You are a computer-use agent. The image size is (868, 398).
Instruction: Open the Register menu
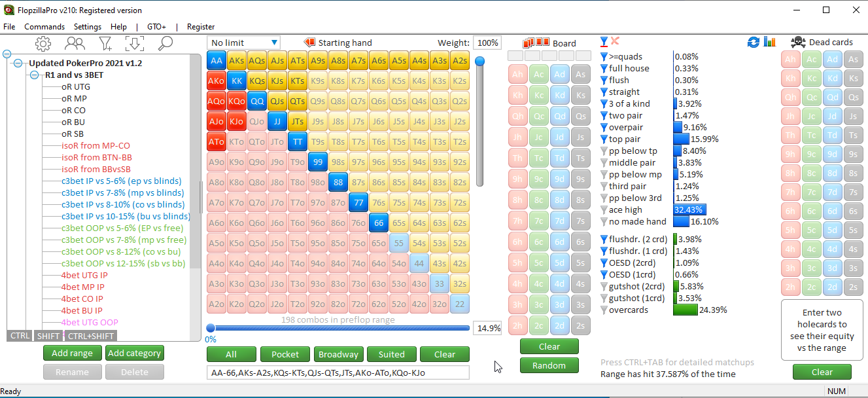click(x=201, y=27)
